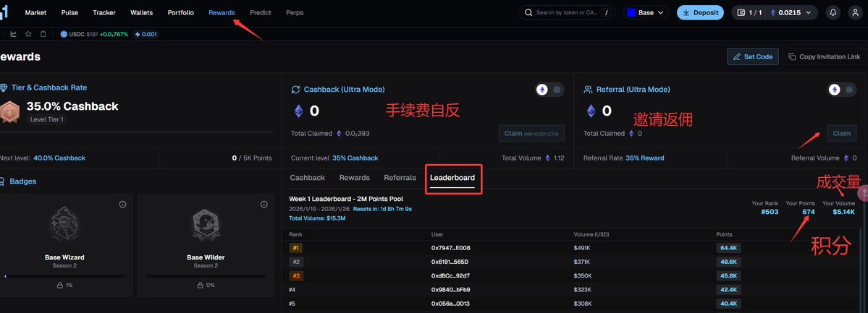
Task: Click the lock icon showing 1% on Base Wizard
Action: (60, 286)
